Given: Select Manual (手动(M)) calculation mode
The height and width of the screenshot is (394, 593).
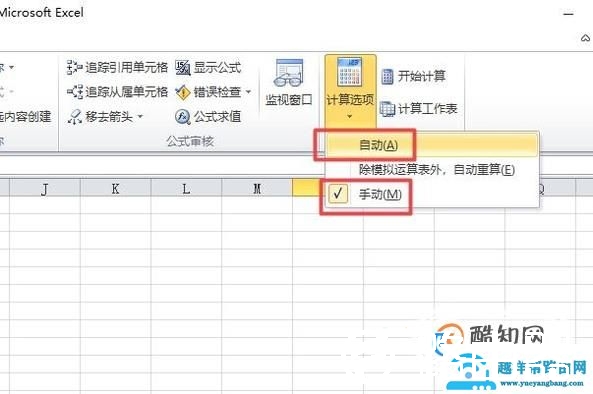Looking at the screenshot, I should coord(432,194).
